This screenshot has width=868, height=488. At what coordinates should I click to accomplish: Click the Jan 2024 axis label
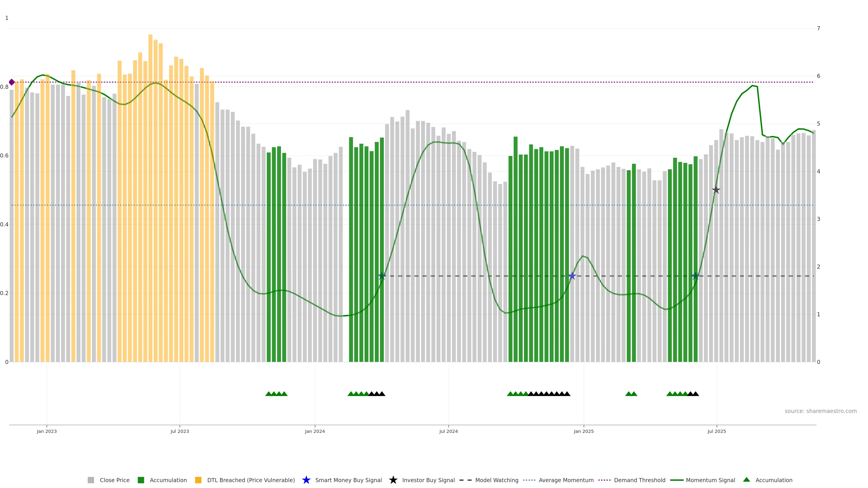[x=315, y=431]
